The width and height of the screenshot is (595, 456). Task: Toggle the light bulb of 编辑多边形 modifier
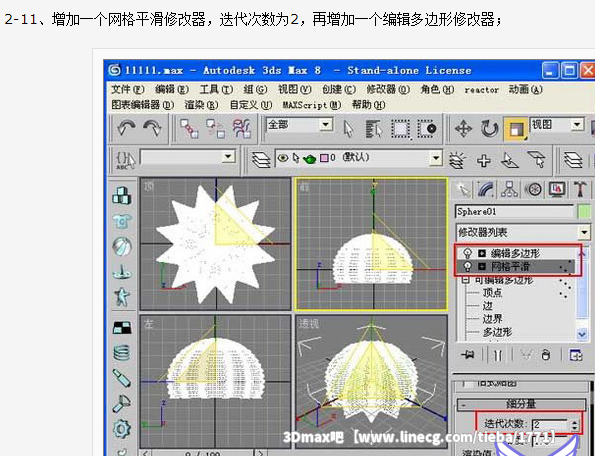(468, 253)
